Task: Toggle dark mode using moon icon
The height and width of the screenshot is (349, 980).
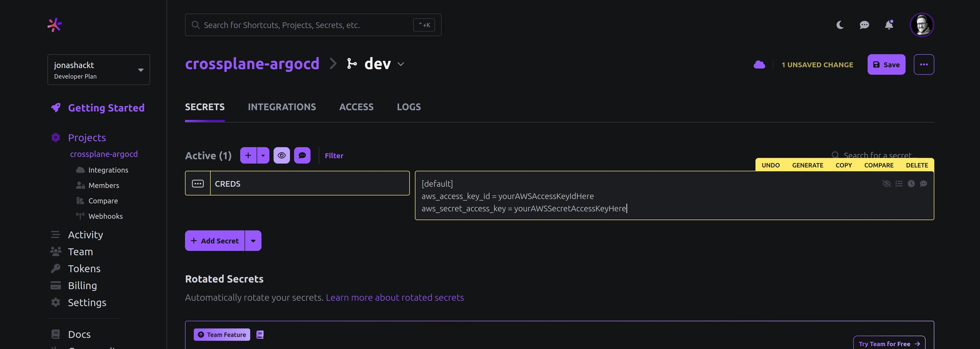Action: click(839, 25)
